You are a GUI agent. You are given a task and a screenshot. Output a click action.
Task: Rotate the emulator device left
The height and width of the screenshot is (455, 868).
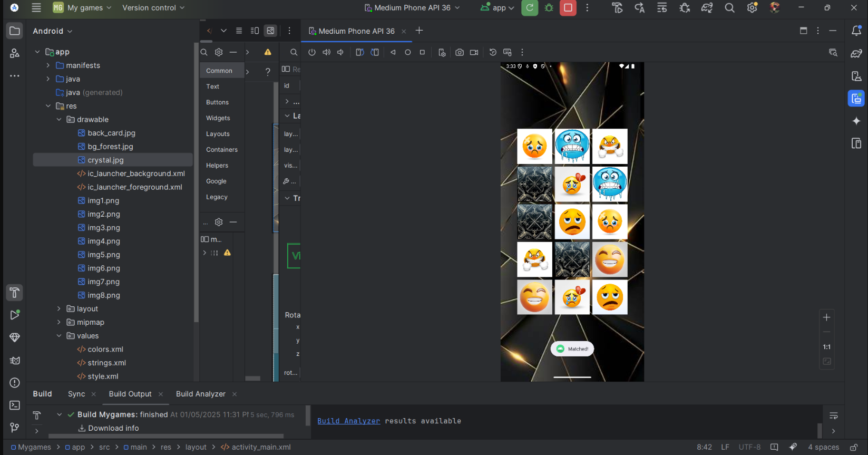(360, 52)
